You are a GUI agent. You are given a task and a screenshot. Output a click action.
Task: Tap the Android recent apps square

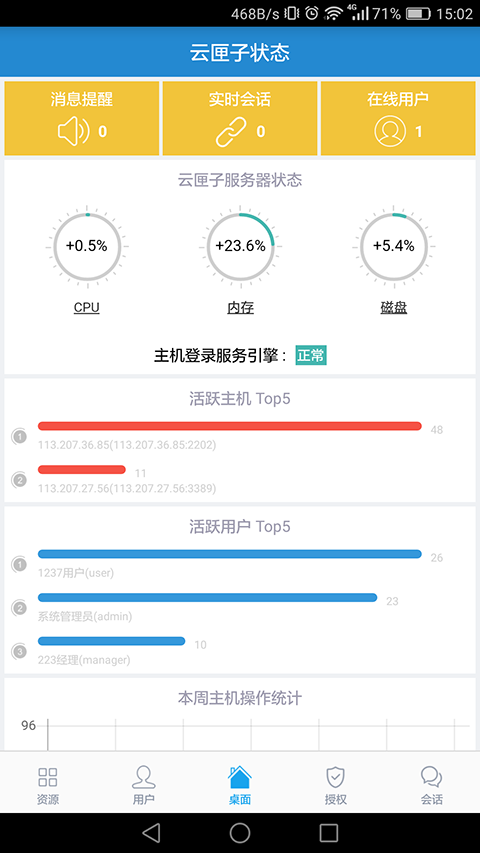tap(329, 832)
